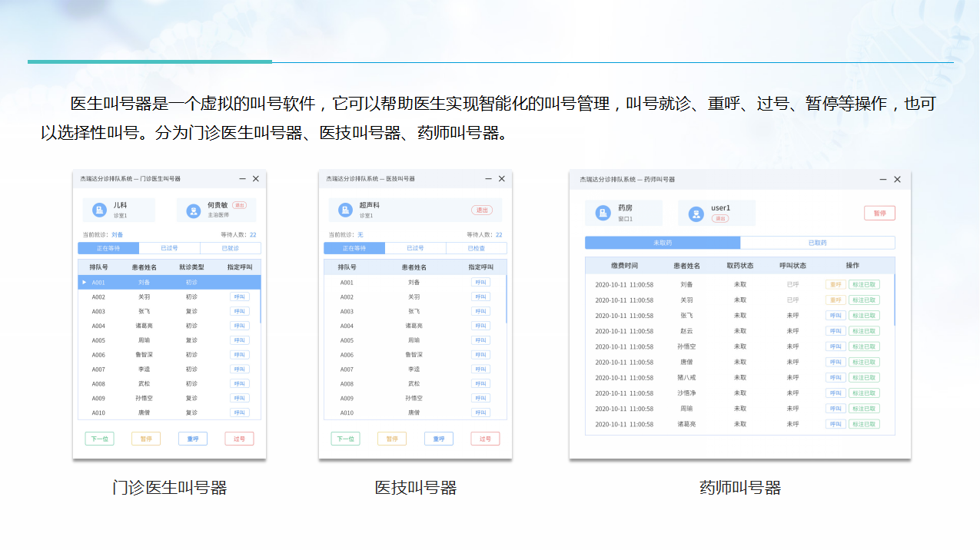Switch to the 已取药 tab
The image size is (980, 550).
(817, 243)
